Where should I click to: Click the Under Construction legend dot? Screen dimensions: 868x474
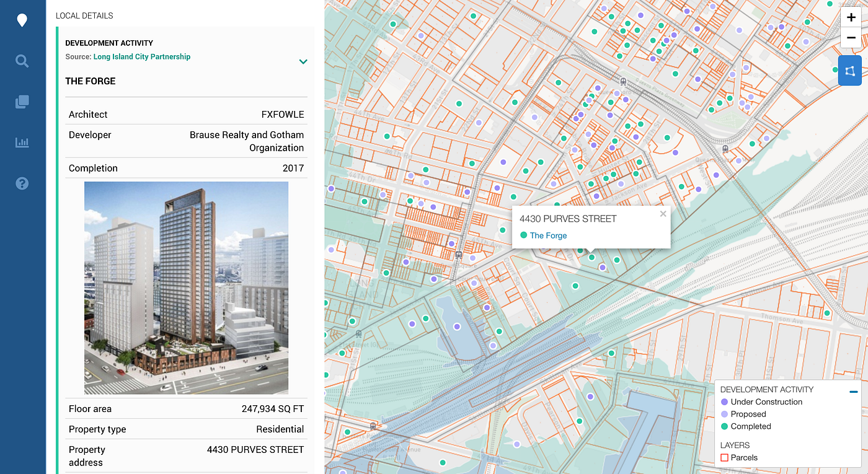tap(724, 402)
